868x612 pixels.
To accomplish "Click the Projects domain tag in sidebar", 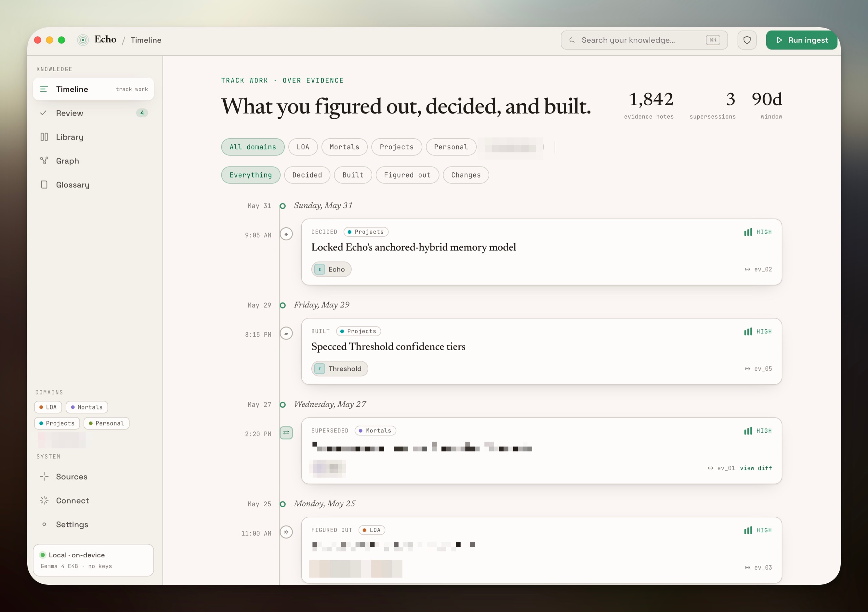I will [x=57, y=423].
